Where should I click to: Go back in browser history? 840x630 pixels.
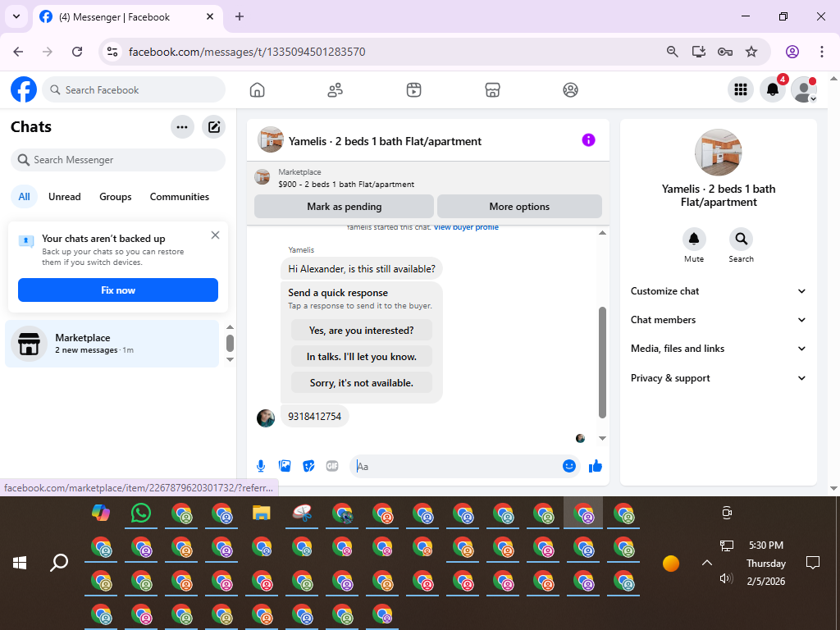(18, 52)
